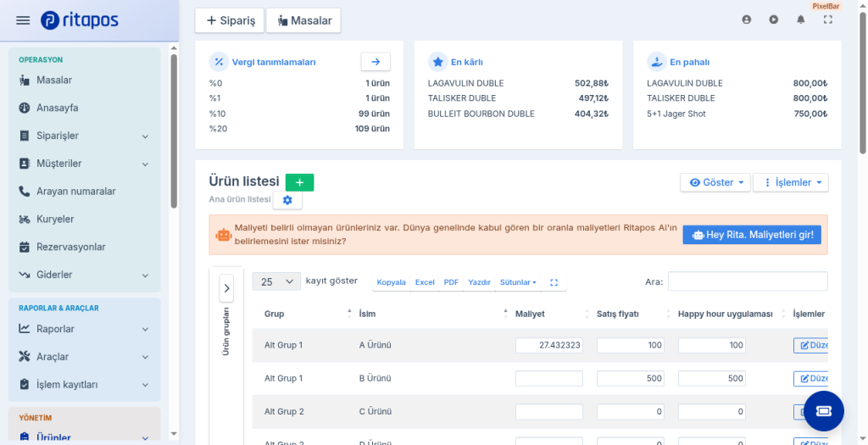
Task: Click the %20 tax row showing 109 ürün
Action: (299, 129)
